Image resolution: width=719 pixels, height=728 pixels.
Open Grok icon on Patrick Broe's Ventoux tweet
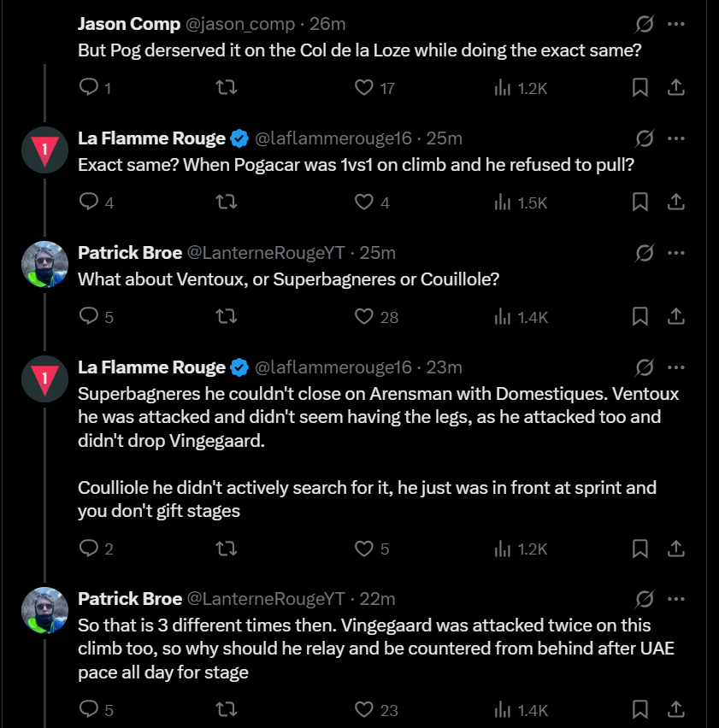(645, 253)
